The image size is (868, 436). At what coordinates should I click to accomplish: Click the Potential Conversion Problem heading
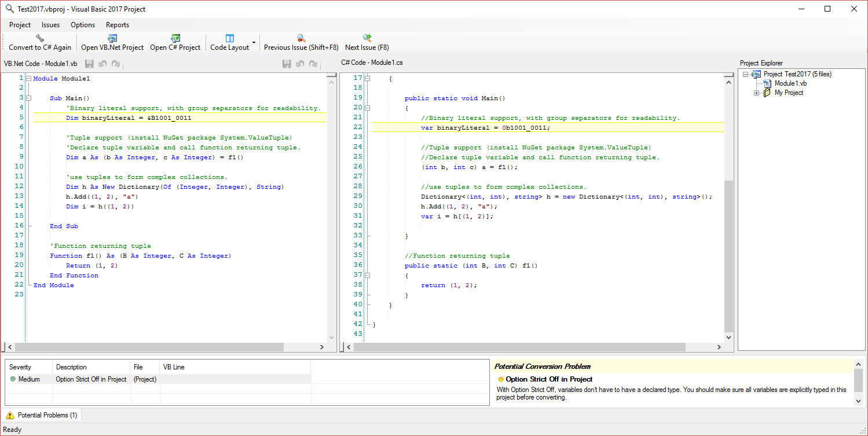[x=543, y=367]
